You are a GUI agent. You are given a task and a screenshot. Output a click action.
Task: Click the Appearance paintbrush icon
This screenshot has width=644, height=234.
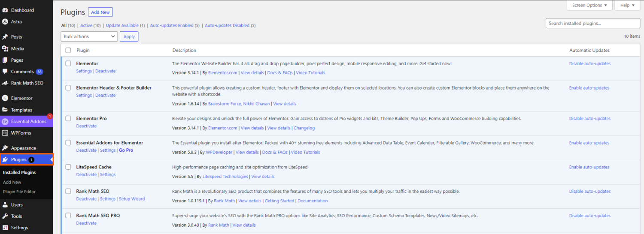point(5,148)
